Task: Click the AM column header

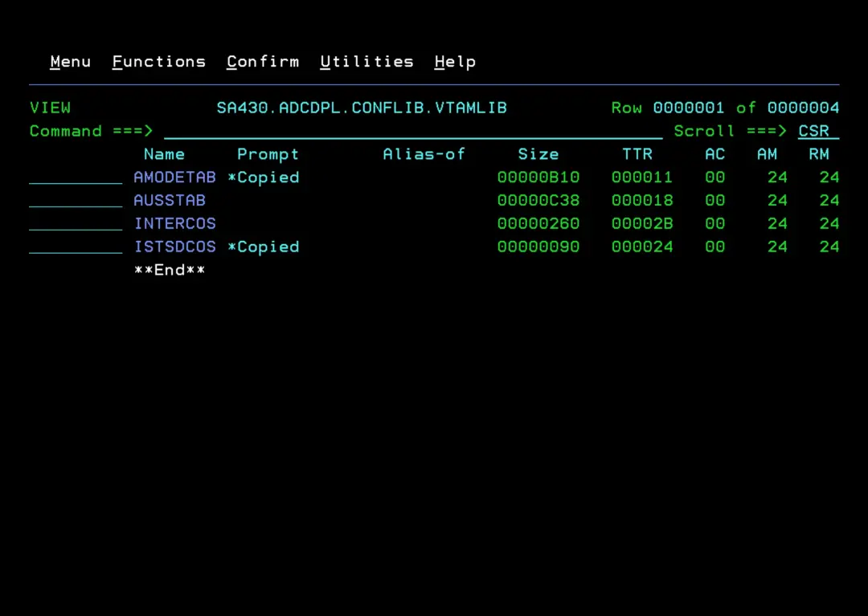Action: pos(768,154)
